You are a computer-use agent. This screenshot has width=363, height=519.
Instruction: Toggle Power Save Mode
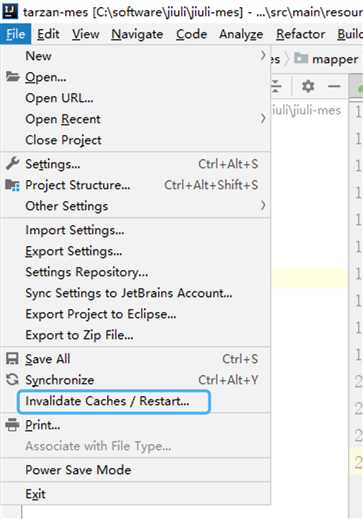(78, 470)
